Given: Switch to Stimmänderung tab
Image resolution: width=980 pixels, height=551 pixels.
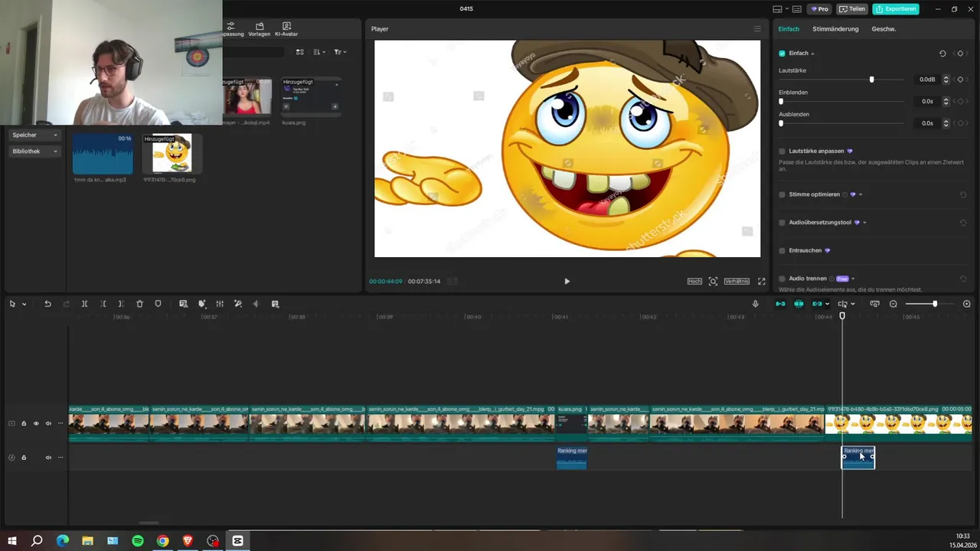Looking at the screenshot, I should tap(835, 29).
